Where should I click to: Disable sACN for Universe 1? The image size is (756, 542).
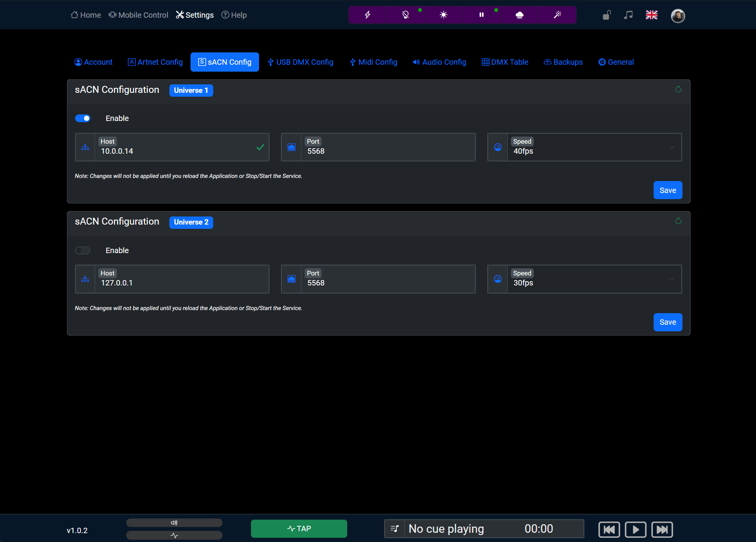(x=83, y=118)
